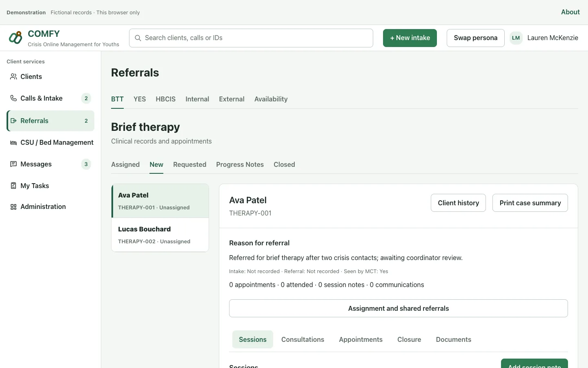Click the Clients people icon

(13, 76)
